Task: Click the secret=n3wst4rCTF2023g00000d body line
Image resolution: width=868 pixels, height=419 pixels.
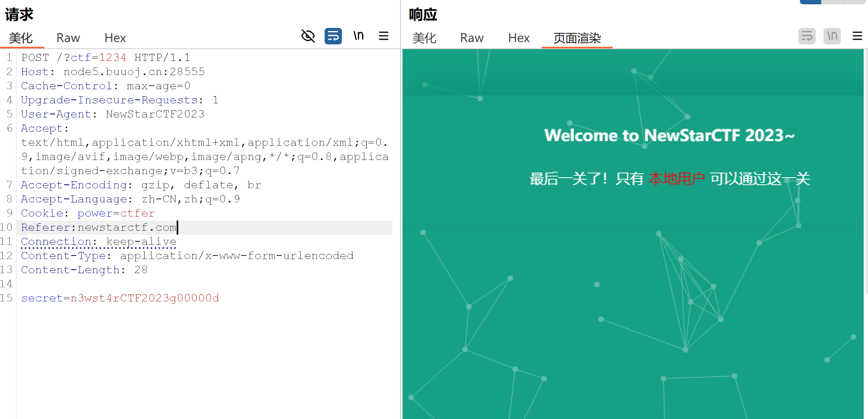Action: [x=120, y=298]
